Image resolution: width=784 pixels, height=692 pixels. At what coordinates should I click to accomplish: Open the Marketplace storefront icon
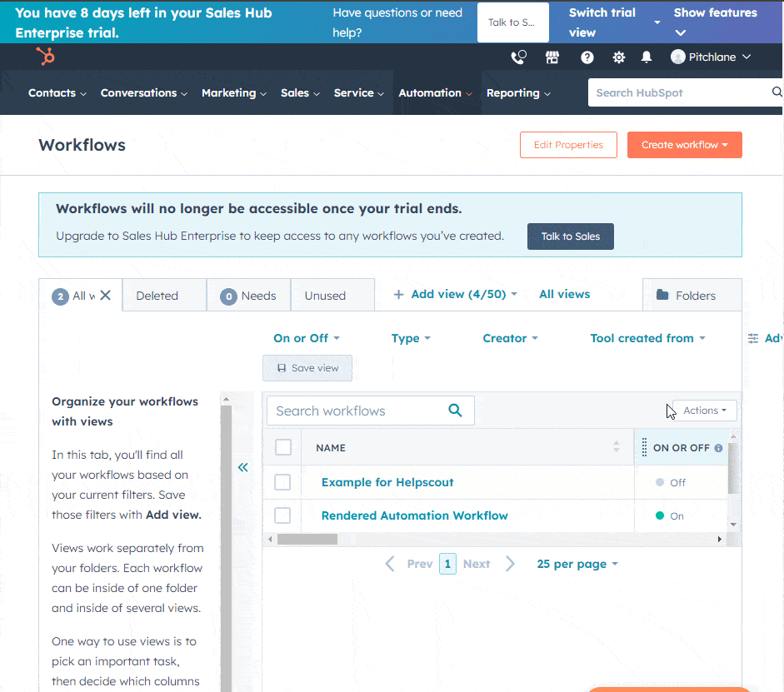coord(552,57)
